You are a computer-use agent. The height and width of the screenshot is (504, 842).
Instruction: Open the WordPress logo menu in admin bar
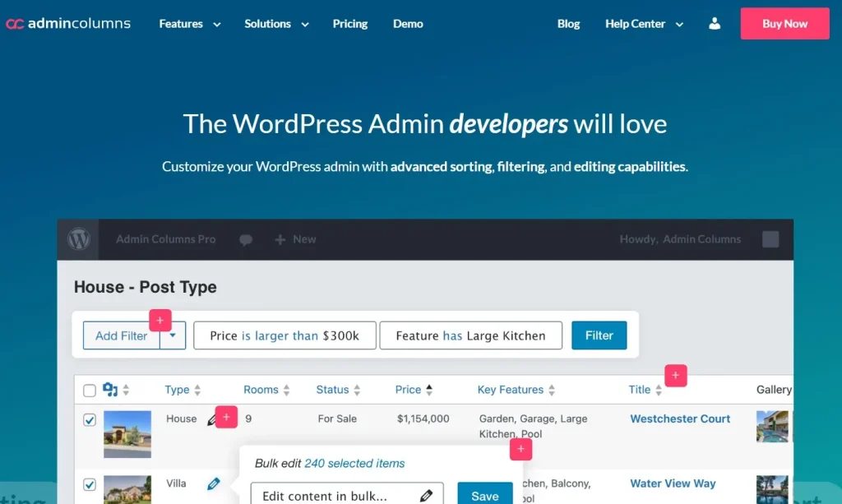click(x=78, y=239)
